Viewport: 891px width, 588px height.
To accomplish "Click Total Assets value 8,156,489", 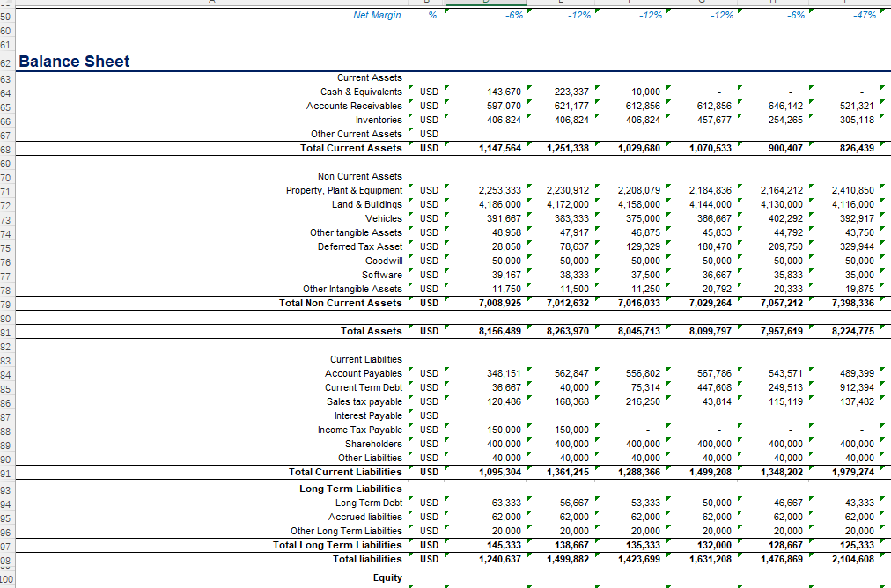I will 499,331.
